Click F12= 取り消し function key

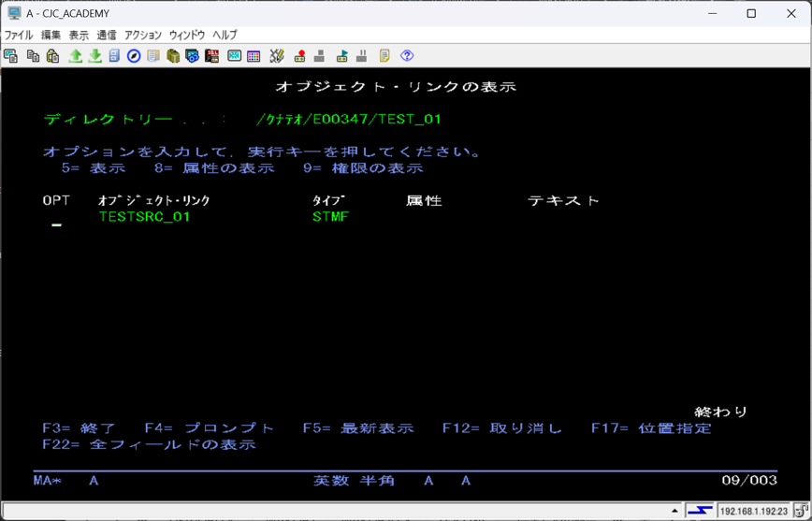click(501, 428)
